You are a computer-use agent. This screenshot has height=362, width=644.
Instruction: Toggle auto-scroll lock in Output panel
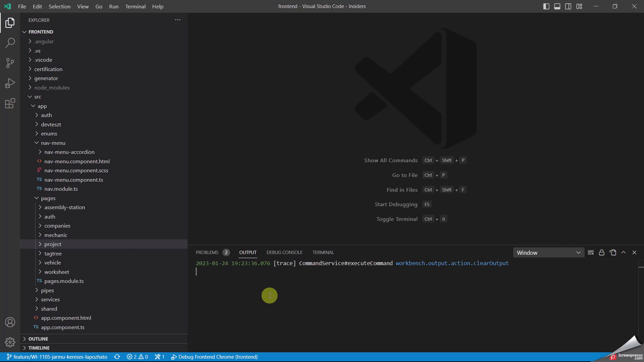pos(601,252)
